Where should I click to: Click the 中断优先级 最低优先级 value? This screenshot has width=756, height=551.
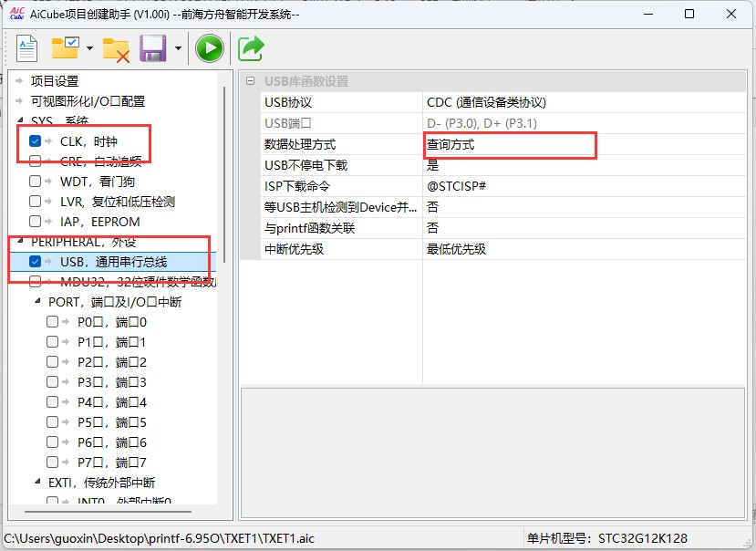(x=584, y=249)
